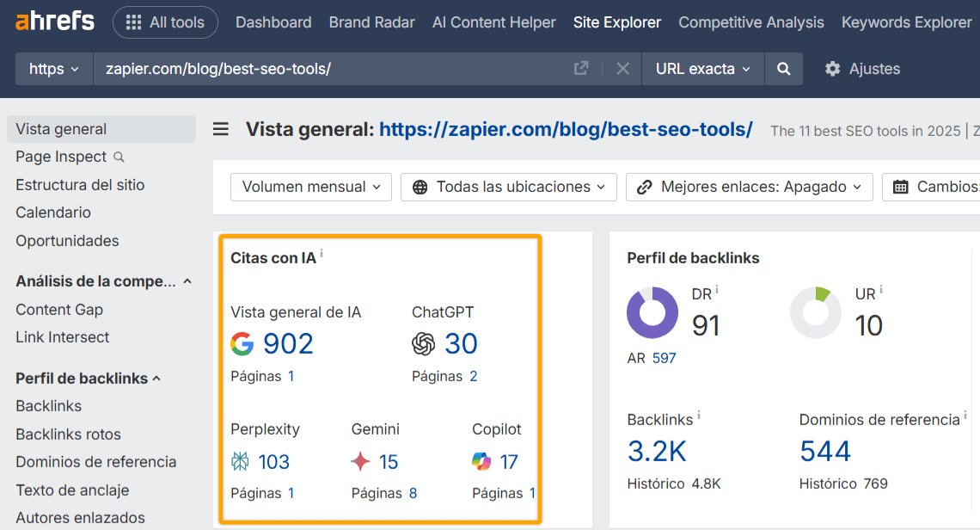Click the search magnifier in the URL bar
This screenshot has width=980, height=530.
point(782,68)
